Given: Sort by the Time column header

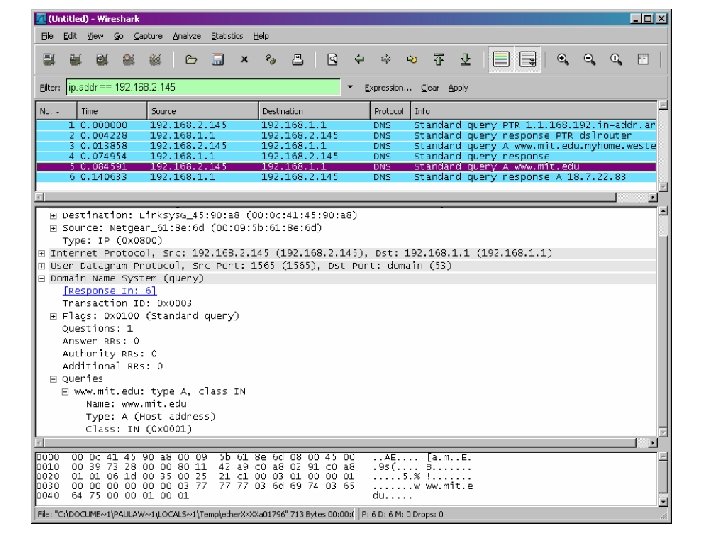Looking at the screenshot, I should point(112,111).
